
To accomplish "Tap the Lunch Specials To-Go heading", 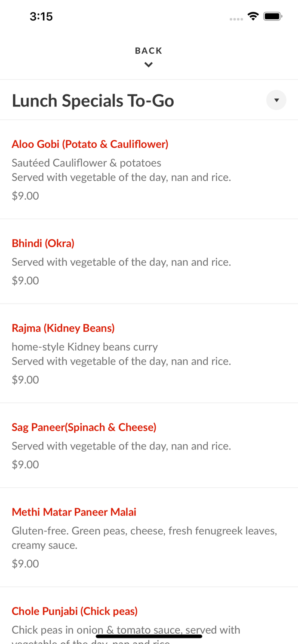I will [93, 101].
